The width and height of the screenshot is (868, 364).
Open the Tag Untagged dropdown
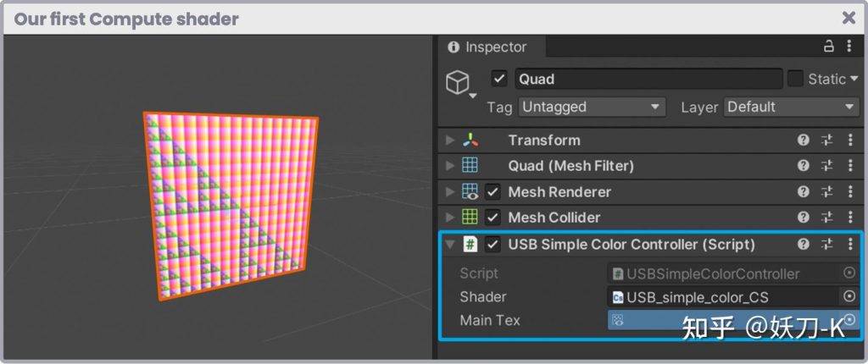(x=592, y=107)
